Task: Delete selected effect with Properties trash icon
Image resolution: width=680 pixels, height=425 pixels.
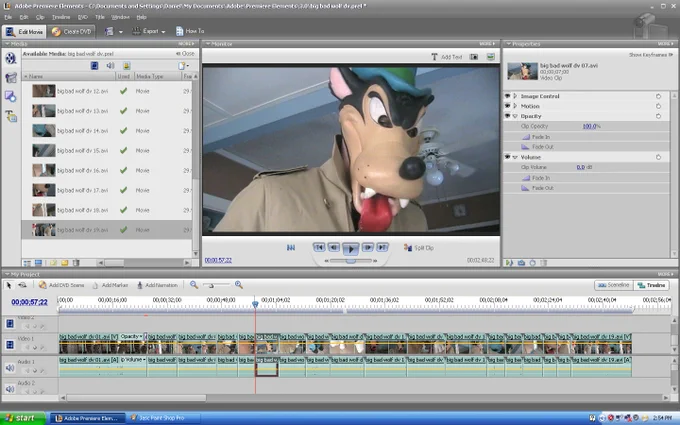Action: 544,263
